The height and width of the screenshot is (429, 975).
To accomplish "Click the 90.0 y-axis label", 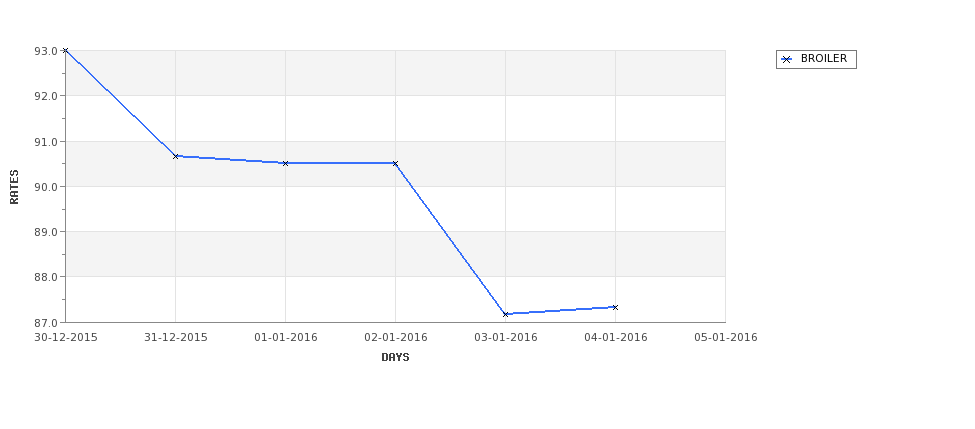I will (46, 187).
